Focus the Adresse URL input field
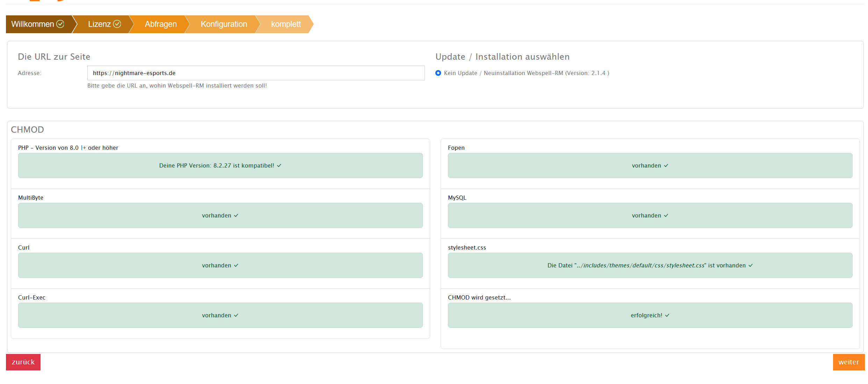Image resolution: width=868 pixels, height=384 pixels. [x=256, y=73]
